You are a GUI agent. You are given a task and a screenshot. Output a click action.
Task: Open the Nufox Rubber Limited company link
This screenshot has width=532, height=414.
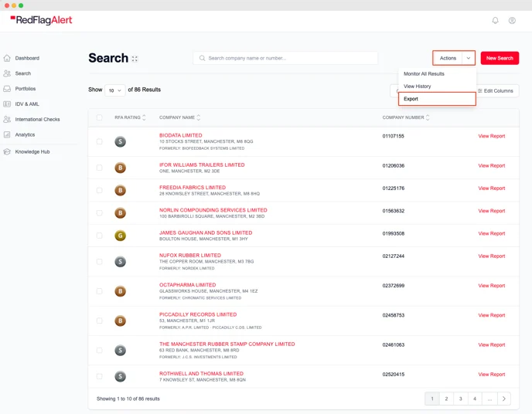coord(190,256)
